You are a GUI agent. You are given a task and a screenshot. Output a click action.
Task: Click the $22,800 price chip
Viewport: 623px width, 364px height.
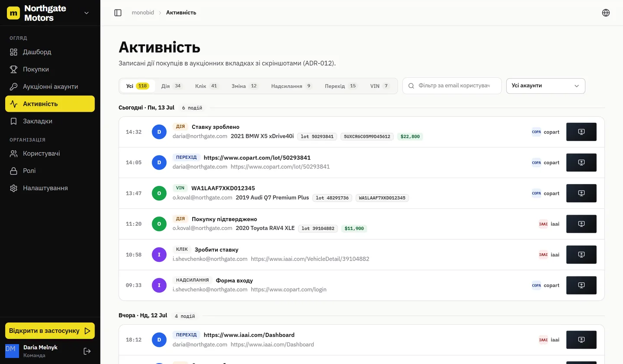(x=410, y=137)
